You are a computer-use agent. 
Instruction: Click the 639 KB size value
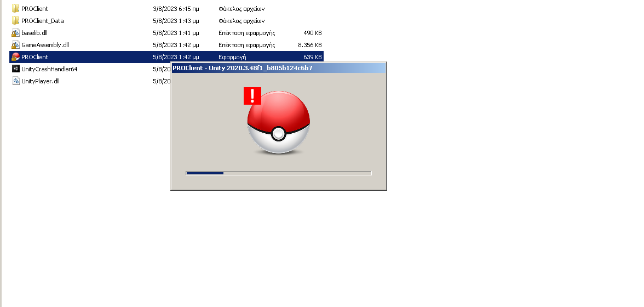313,57
